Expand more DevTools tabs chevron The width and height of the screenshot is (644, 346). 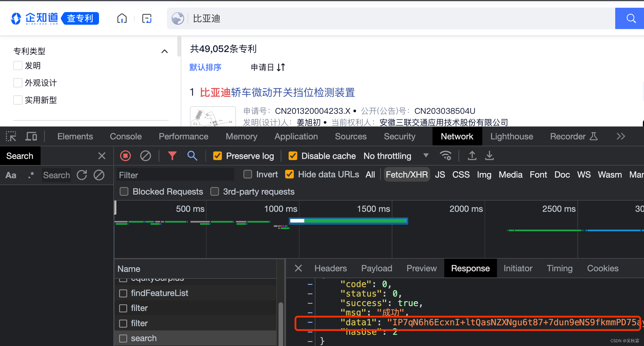[x=621, y=136]
